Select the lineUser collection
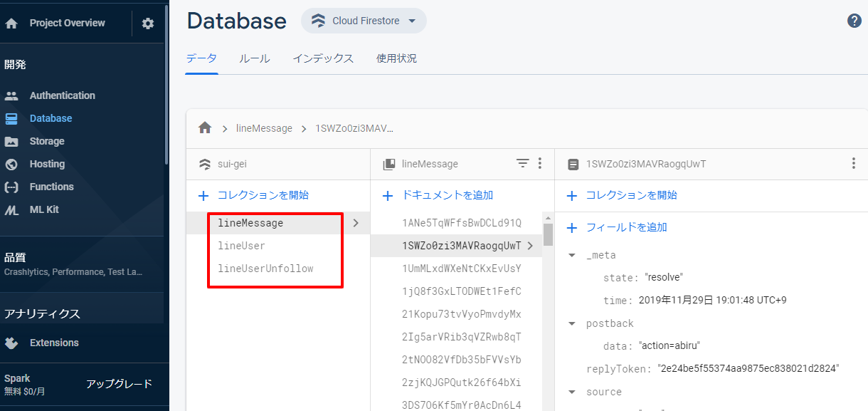This screenshot has height=411, width=868. 241,246
